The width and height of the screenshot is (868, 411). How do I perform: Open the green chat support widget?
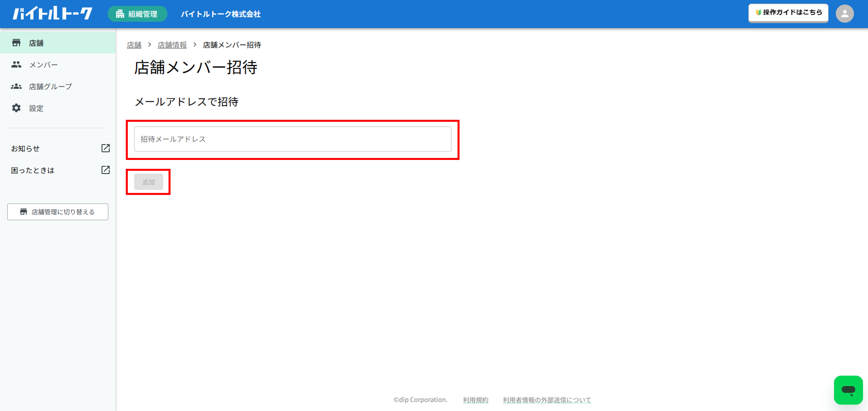click(848, 390)
